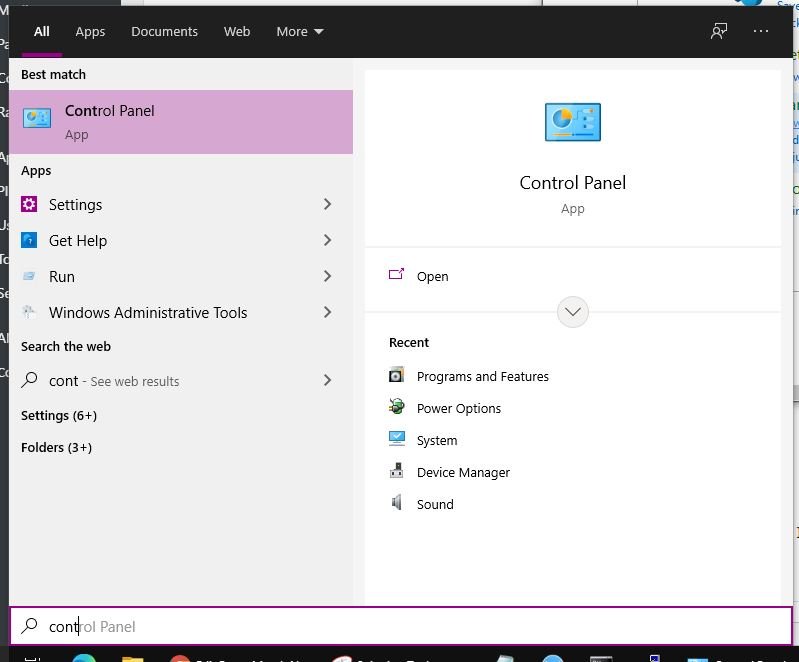
Task: Open the More filter dropdown
Action: [300, 32]
